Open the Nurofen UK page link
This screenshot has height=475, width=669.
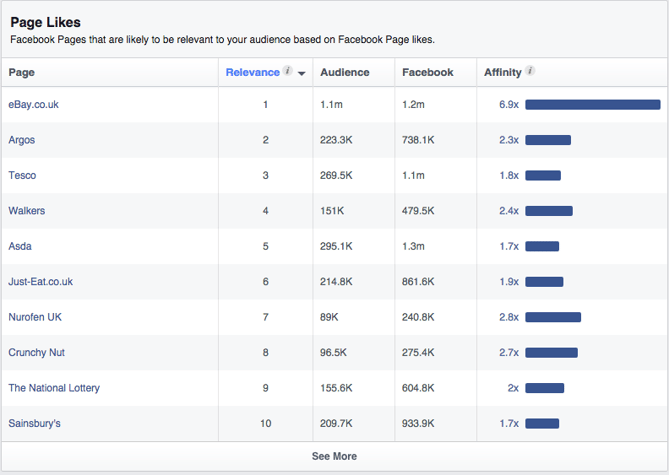click(35, 317)
